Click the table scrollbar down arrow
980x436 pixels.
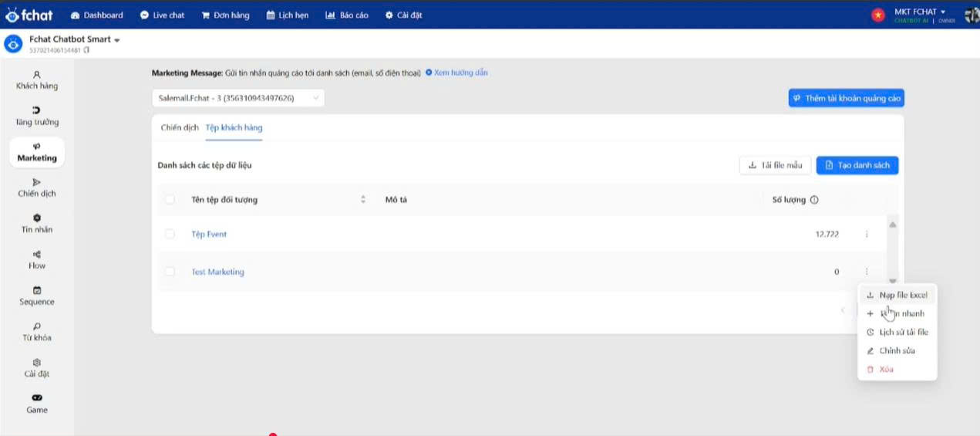click(893, 281)
